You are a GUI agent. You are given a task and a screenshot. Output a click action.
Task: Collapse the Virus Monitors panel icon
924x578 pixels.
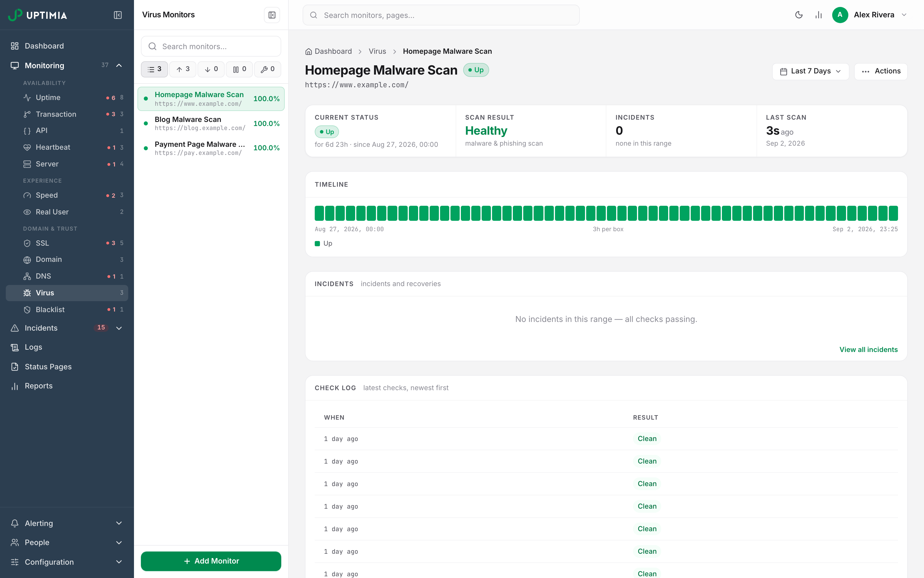point(272,15)
